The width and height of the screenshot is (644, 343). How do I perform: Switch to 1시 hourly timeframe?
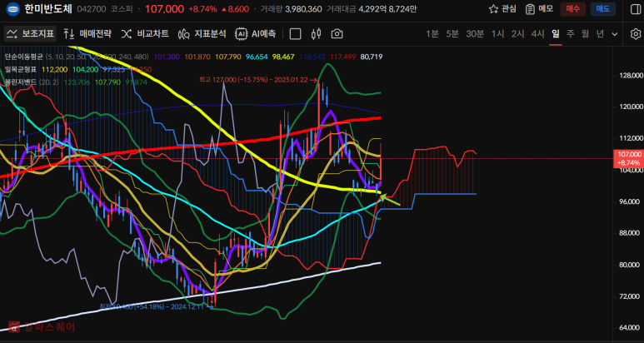[497, 33]
